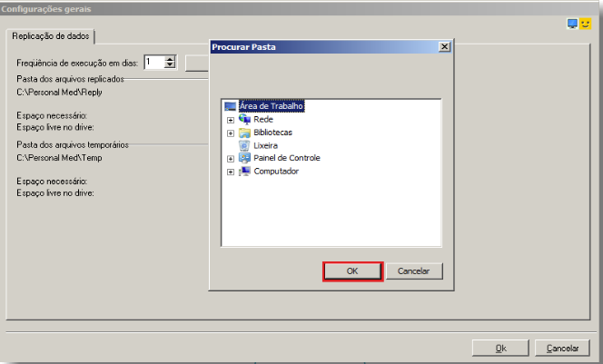
Task: Click the path C:\Personal Med\Temp
Action: pyautogui.click(x=59, y=158)
